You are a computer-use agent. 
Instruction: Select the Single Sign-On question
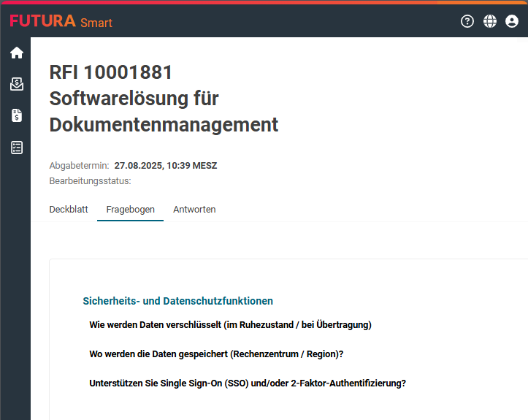[x=248, y=383]
